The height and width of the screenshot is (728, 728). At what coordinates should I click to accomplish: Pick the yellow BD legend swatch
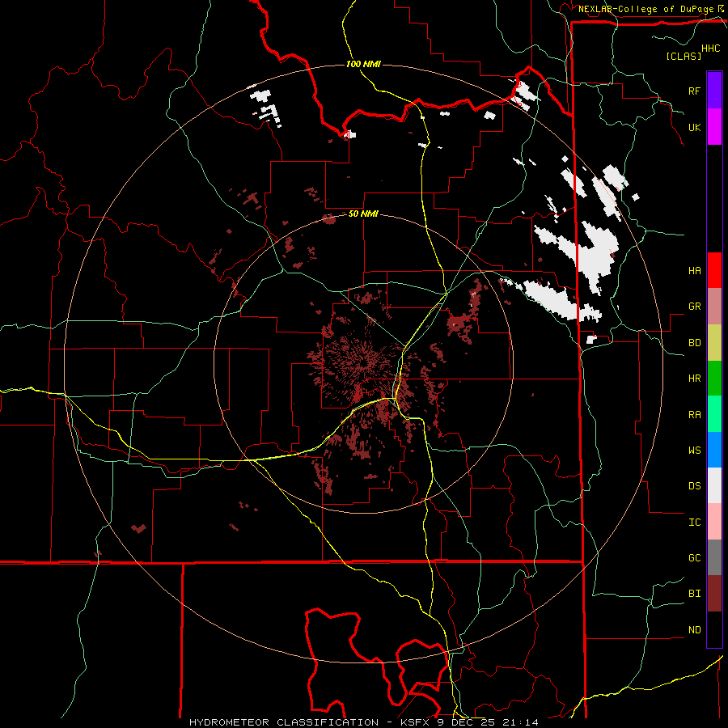pyautogui.click(x=714, y=342)
